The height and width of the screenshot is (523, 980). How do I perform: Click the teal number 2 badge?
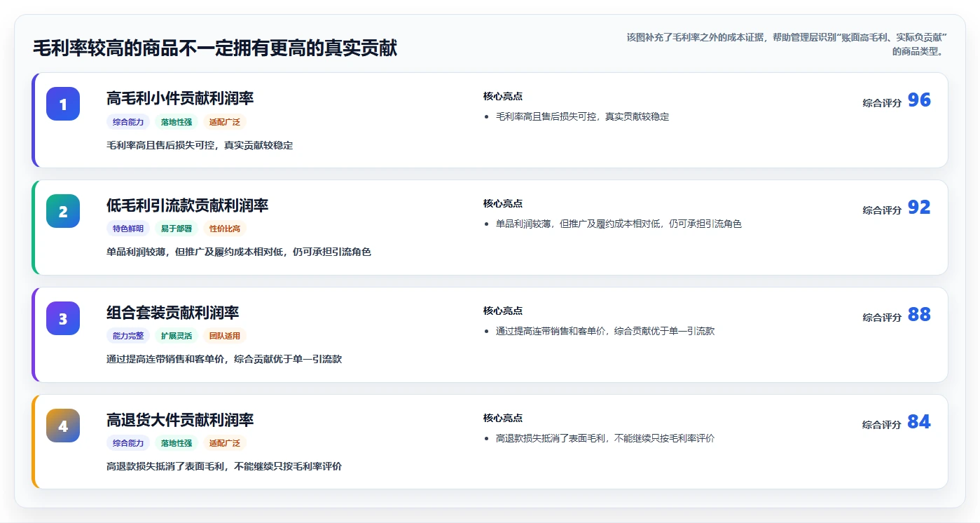tap(63, 211)
